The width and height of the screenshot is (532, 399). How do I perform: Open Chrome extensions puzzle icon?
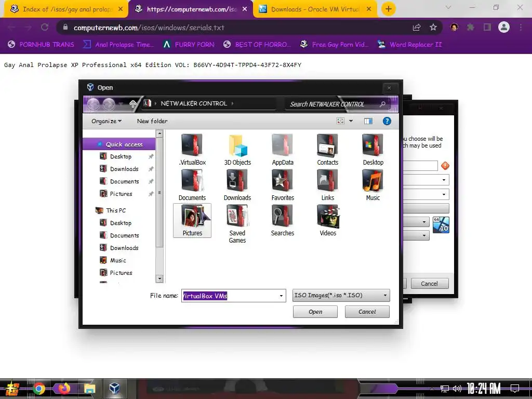[x=471, y=27]
